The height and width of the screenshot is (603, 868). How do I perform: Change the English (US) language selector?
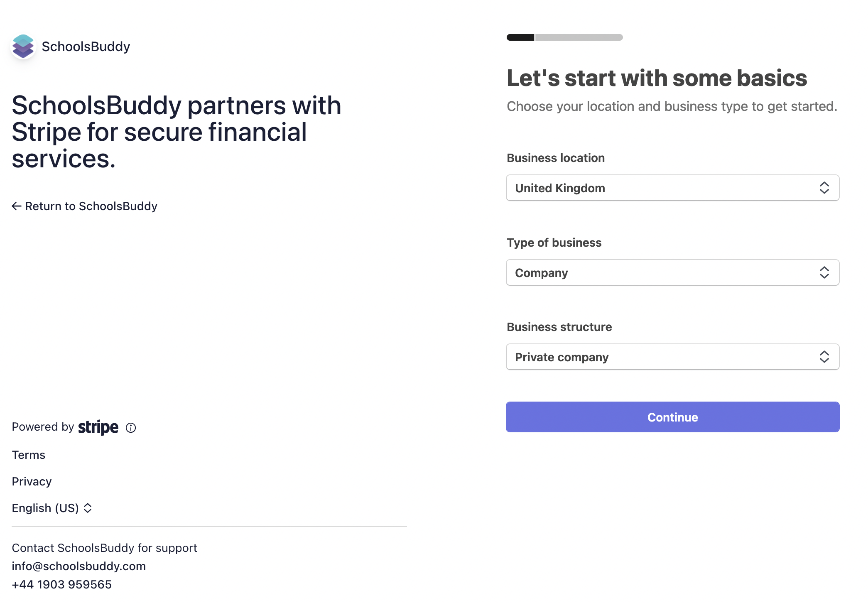[52, 508]
